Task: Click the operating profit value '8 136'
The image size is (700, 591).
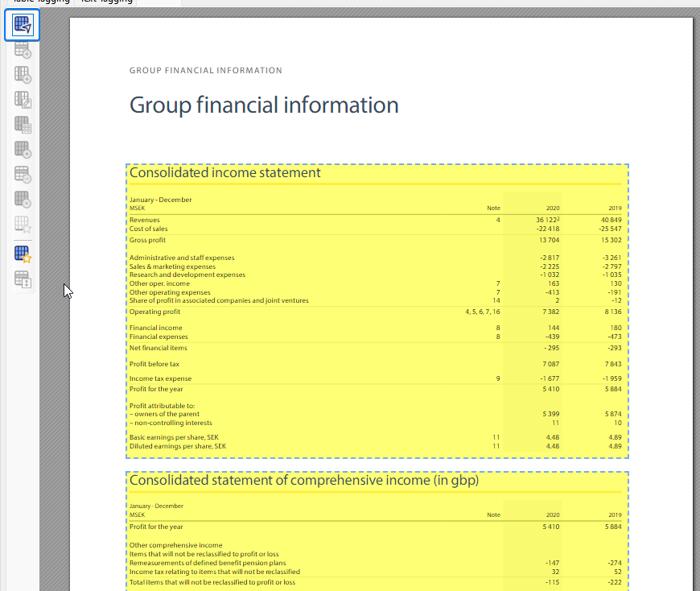Action: coord(613,312)
